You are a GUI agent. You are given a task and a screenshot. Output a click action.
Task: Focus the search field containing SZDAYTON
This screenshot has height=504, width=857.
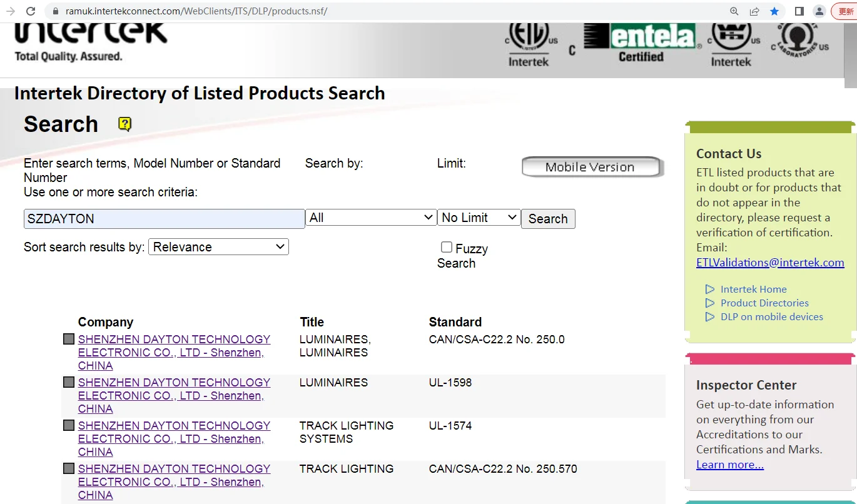tap(164, 219)
